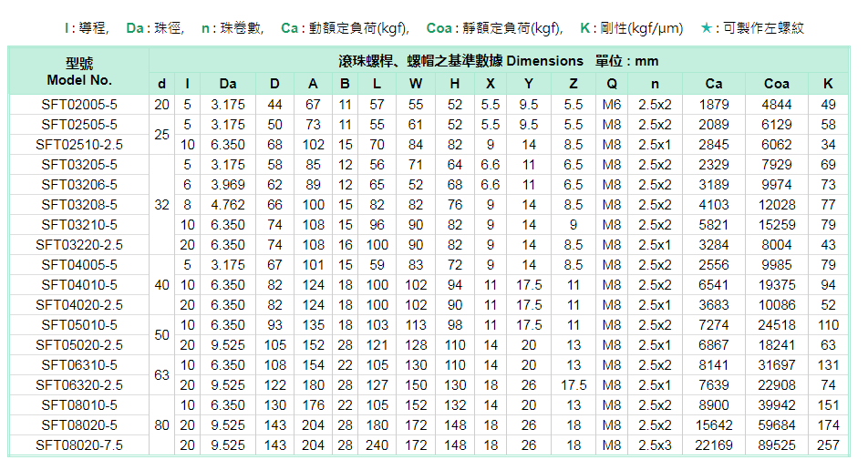Click the Dimensions title header

pos(498,61)
